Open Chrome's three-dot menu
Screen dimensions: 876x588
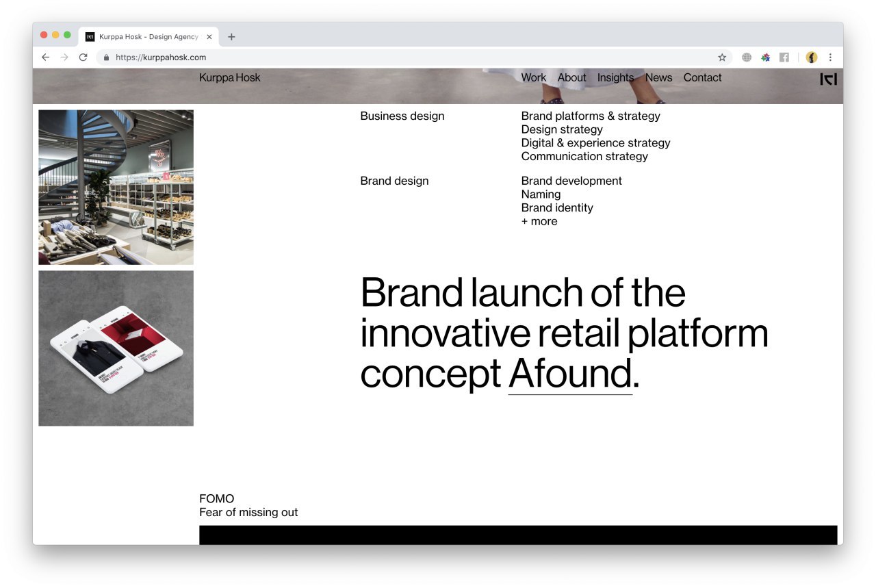(x=830, y=57)
